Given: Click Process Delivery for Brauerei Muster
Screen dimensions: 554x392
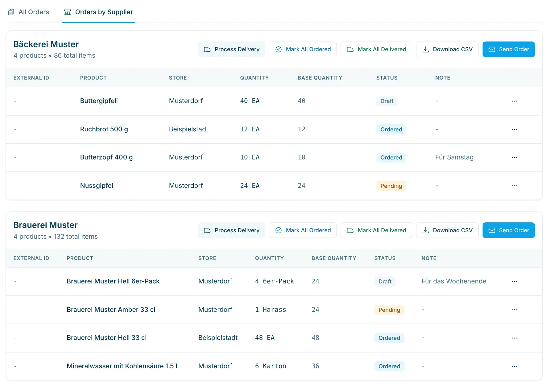Looking at the screenshot, I should (231, 230).
